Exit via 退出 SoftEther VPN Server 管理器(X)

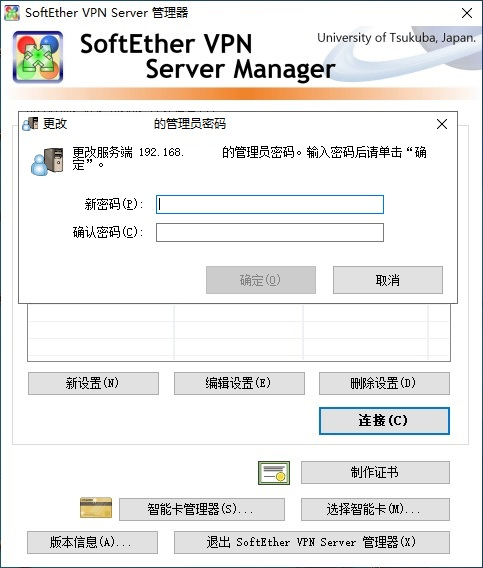coord(312,542)
